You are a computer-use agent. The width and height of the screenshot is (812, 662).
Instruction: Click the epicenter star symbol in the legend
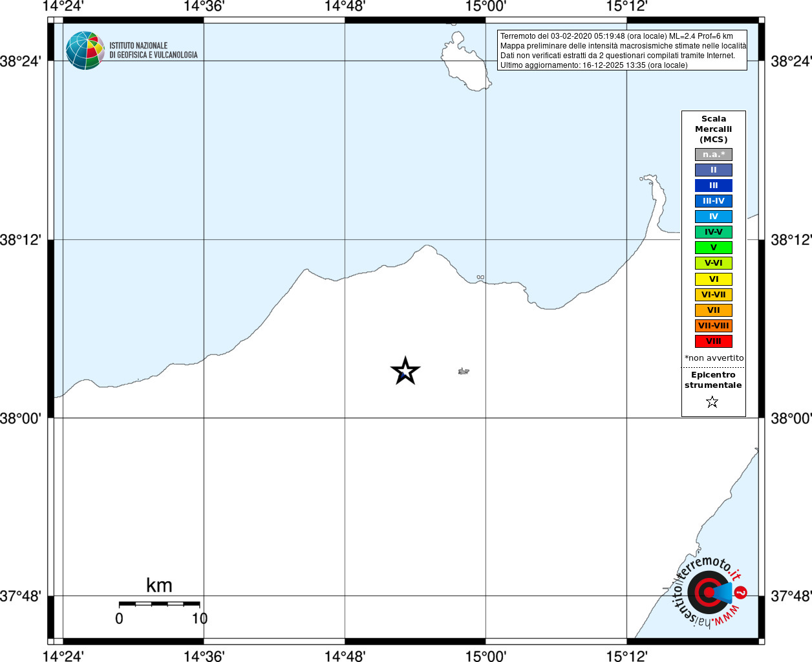712,402
